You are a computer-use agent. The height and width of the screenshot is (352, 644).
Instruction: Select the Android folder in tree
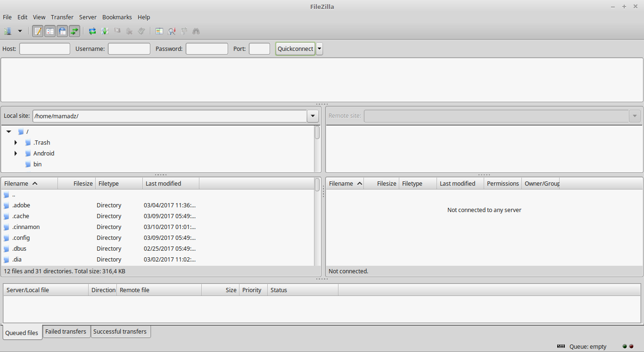point(44,154)
